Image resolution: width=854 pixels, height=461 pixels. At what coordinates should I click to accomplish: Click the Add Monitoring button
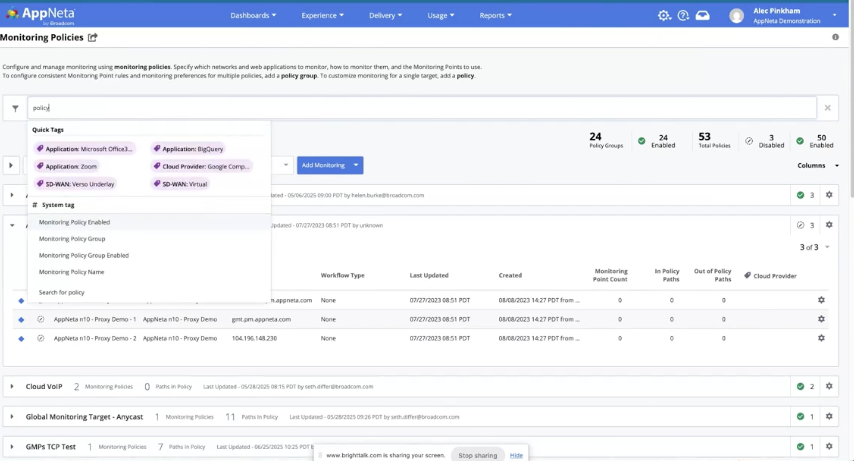click(323, 165)
